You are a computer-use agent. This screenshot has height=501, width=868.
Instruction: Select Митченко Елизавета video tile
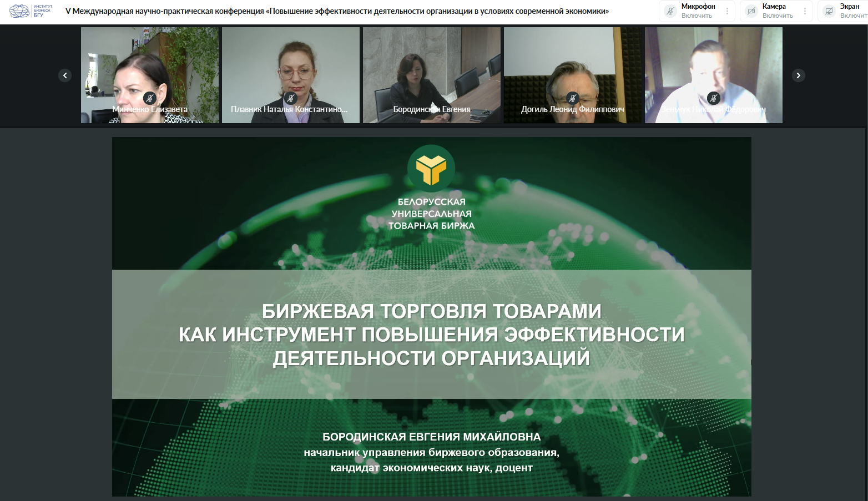point(150,75)
